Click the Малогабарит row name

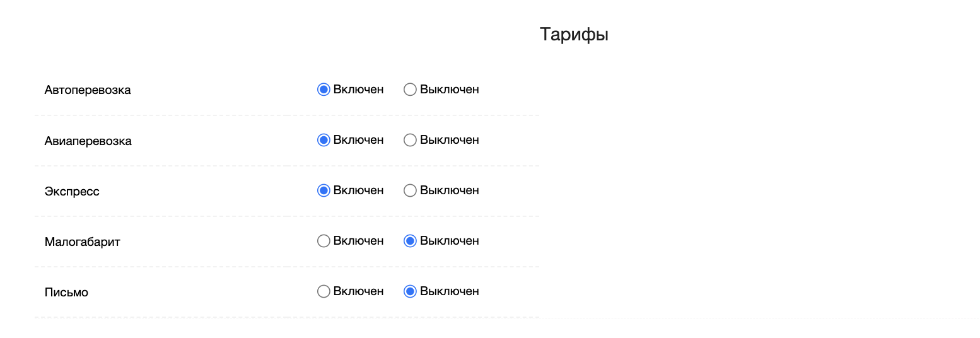pyautogui.click(x=82, y=242)
